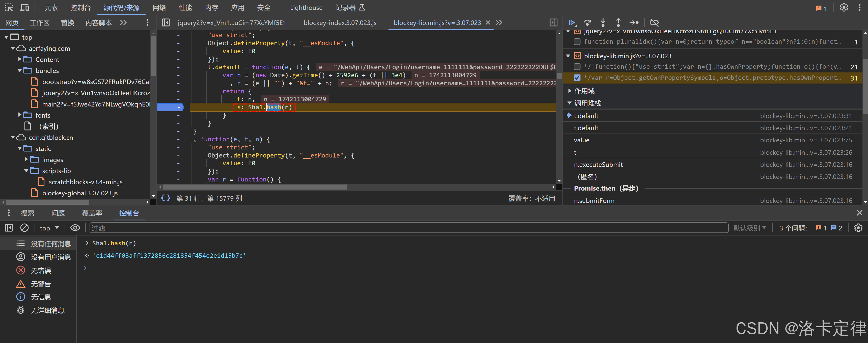Open the 默认级别 log level dropdown
This screenshot has width=868, height=343.
click(x=749, y=228)
